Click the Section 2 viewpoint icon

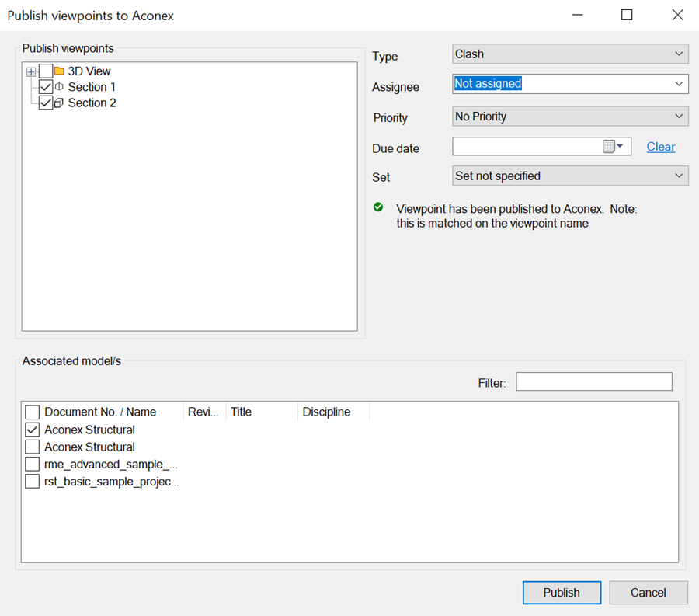(x=59, y=103)
